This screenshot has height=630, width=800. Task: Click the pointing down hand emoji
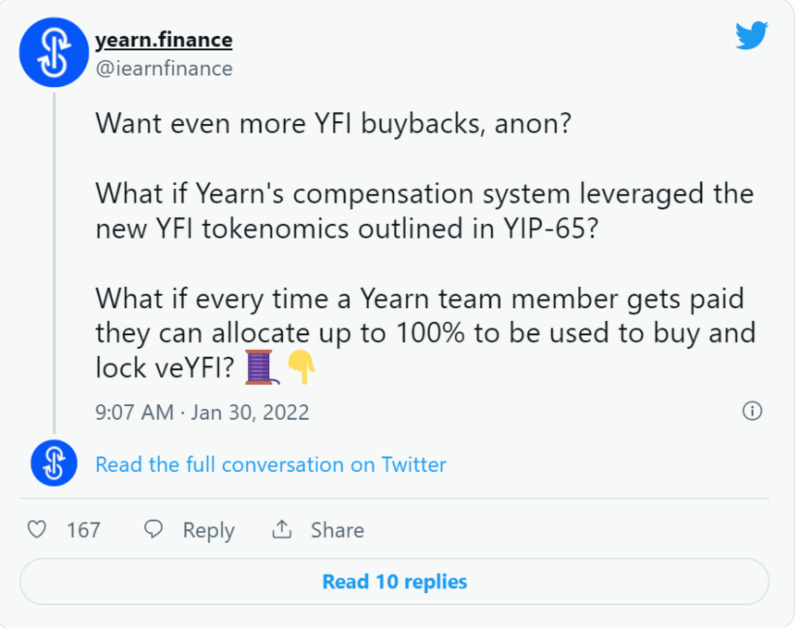coord(302,367)
